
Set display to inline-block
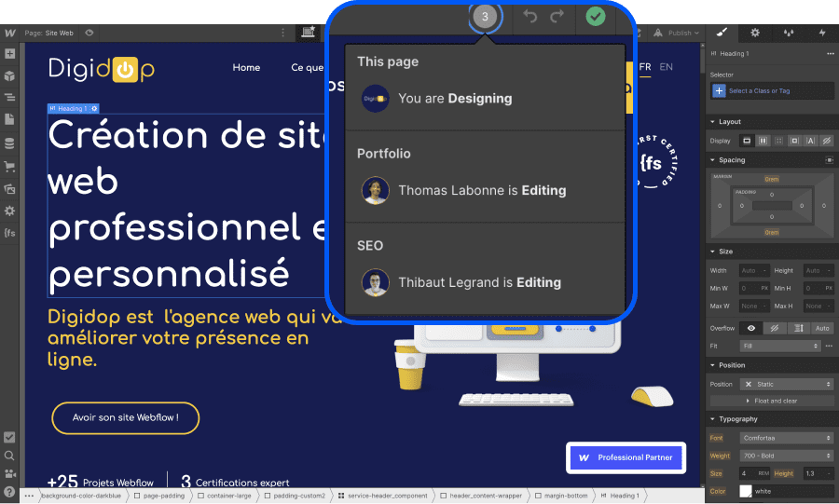point(794,141)
